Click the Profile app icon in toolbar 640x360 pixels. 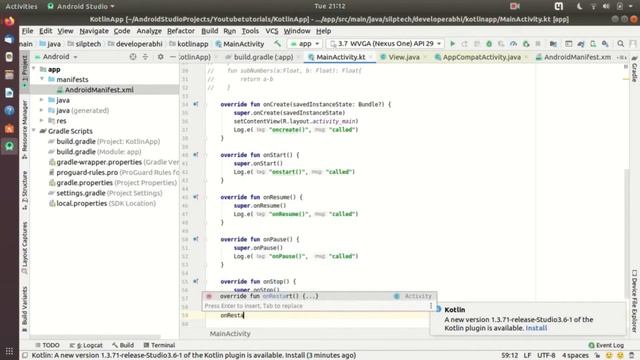513,44
